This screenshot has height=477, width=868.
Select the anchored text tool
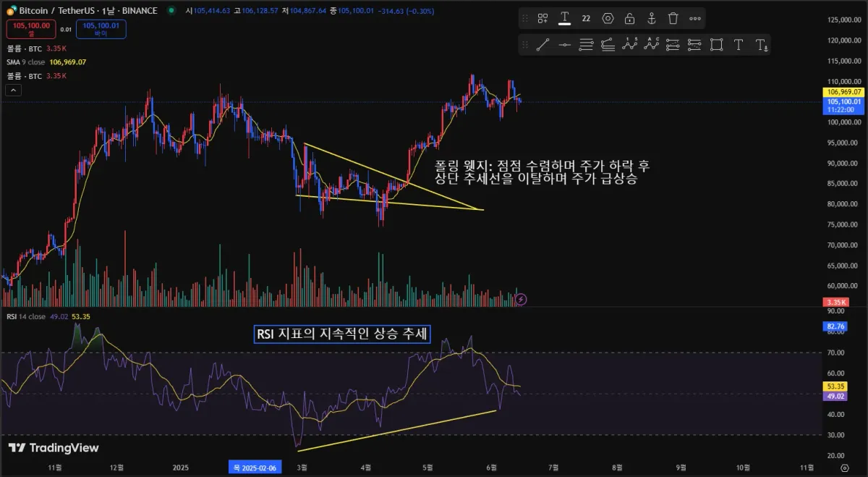click(762, 45)
